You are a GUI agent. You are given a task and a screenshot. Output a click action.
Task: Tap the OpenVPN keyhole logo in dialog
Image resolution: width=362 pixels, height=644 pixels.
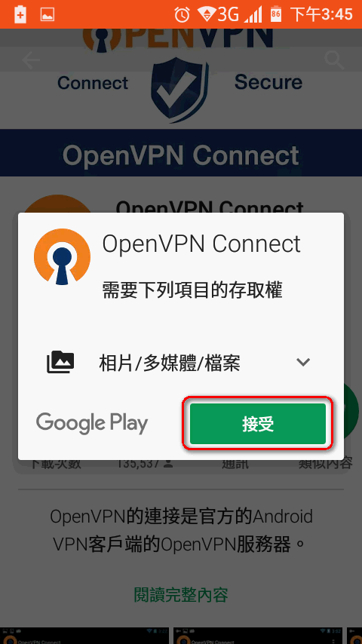(x=62, y=256)
